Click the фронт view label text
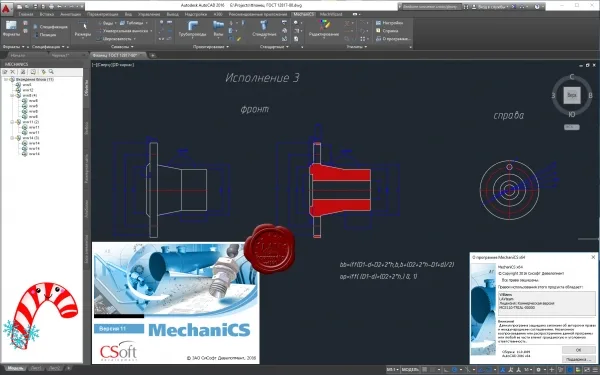 pyautogui.click(x=255, y=109)
